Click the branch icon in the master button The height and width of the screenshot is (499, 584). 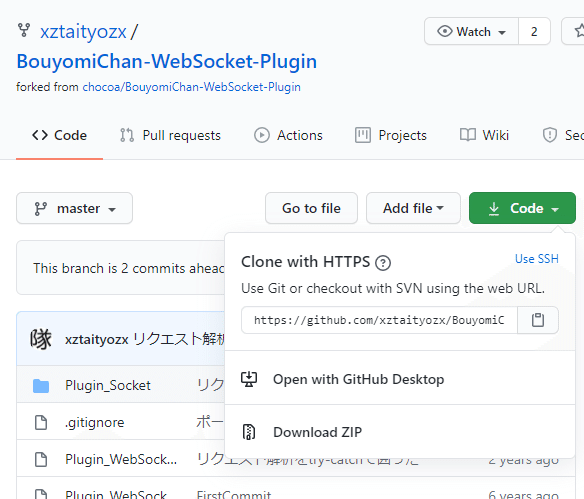(41, 209)
